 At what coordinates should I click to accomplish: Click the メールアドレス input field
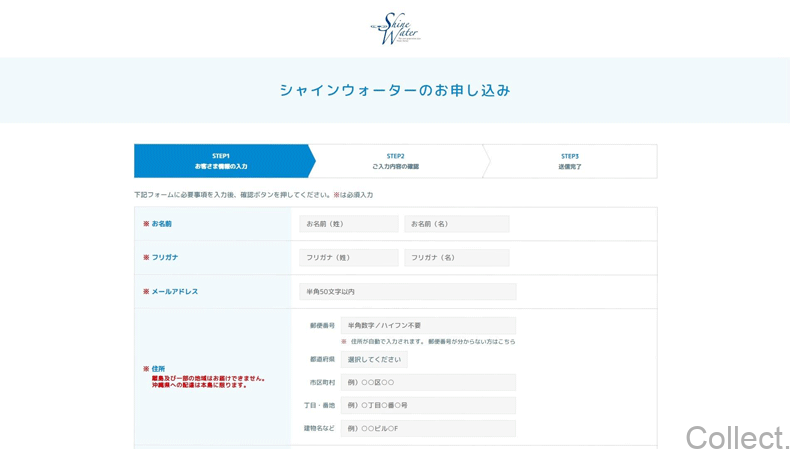point(408,291)
